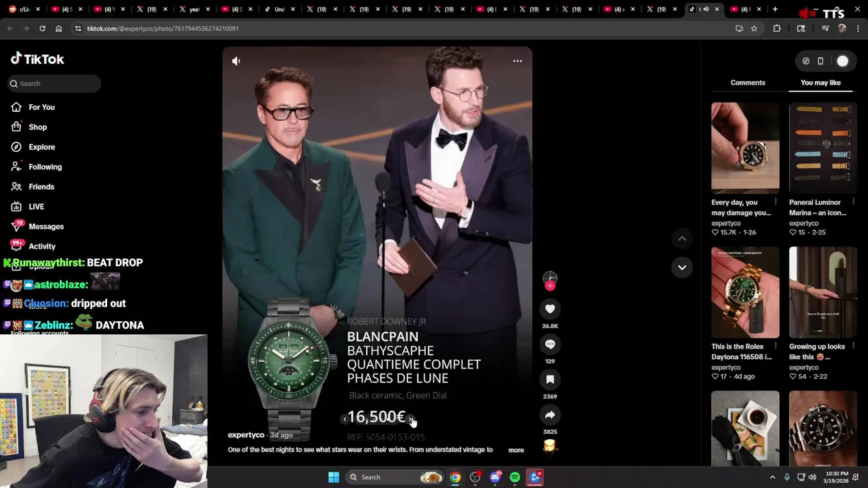Open the expertyco profile from the caption
The width and height of the screenshot is (868, 488).
click(245, 435)
